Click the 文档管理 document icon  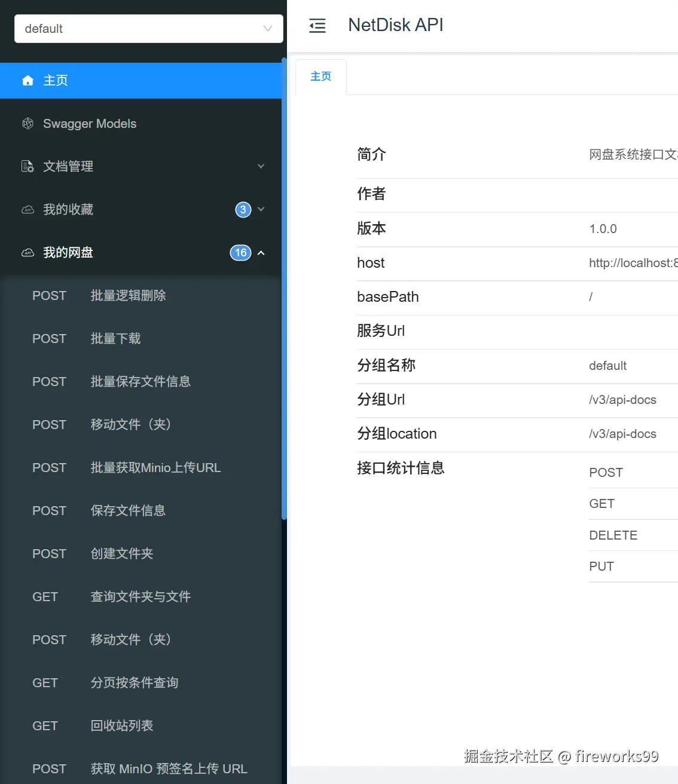[x=28, y=167]
